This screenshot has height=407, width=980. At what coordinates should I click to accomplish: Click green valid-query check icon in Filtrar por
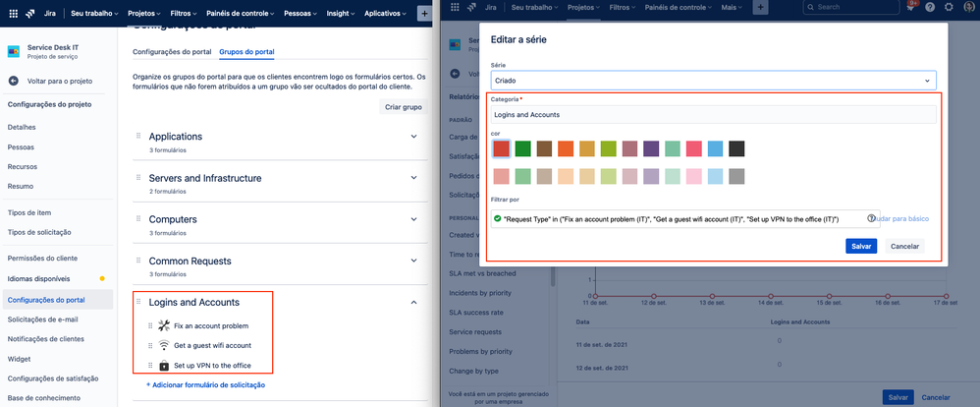(498, 218)
